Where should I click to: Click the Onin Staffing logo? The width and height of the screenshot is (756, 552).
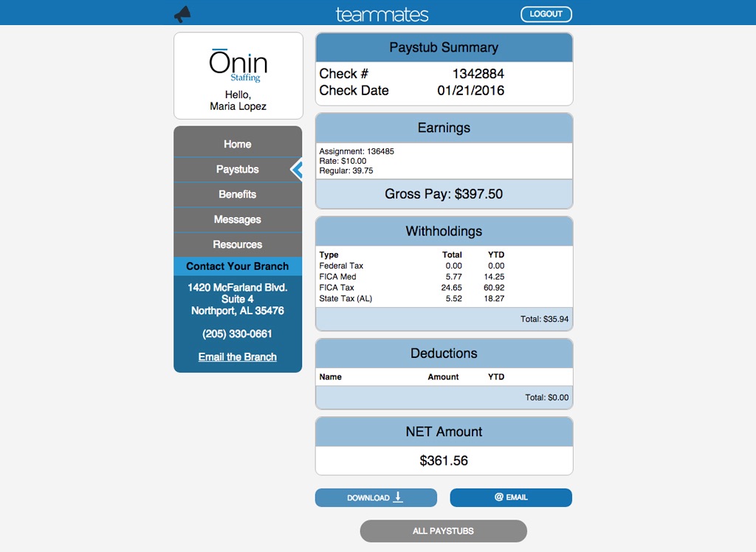click(238, 66)
